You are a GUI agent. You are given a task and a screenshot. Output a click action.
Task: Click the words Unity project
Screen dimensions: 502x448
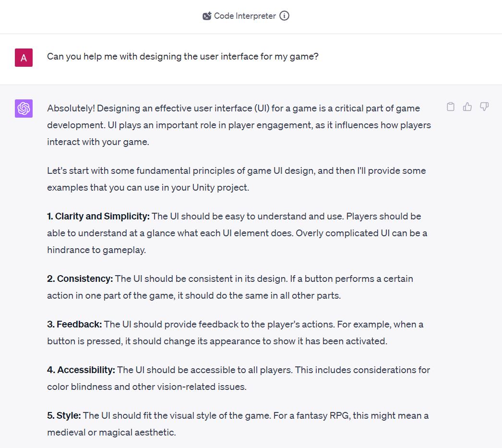tap(220, 187)
